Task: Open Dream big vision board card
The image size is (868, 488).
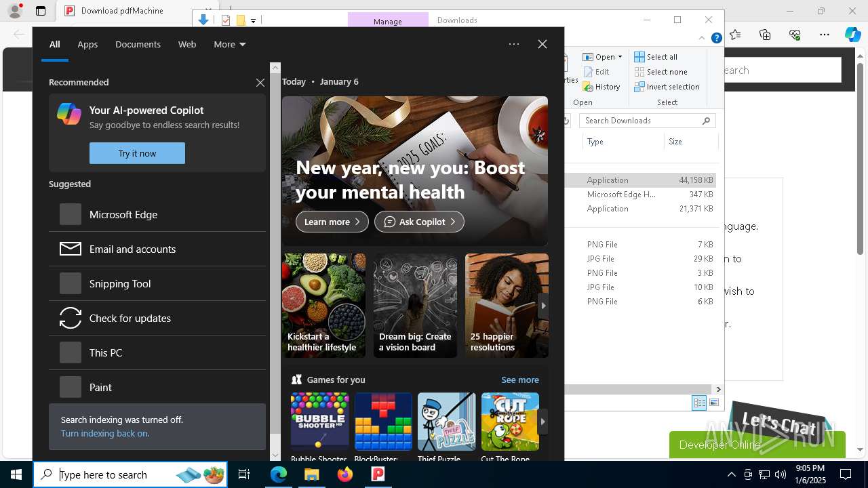Action: coord(416,306)
